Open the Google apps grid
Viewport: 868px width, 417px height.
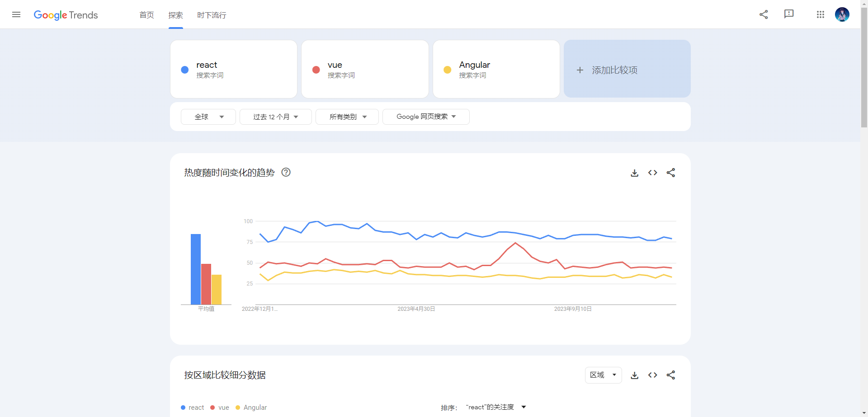(821, 14)
